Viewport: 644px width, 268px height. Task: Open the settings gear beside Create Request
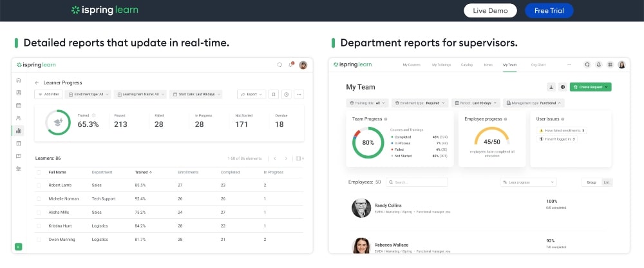[562, 87]
